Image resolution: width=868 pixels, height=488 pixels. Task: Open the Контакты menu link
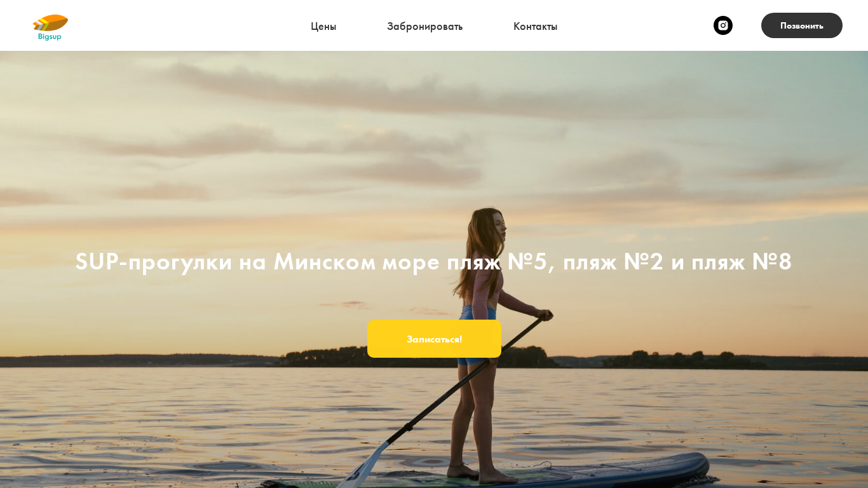pyautogui.click(x=535, y=26)
